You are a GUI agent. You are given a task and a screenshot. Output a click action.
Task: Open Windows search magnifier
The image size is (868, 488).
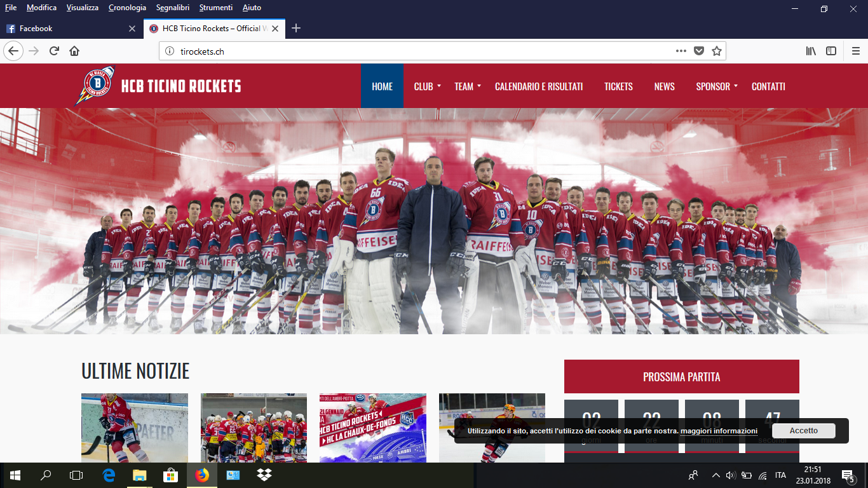tap(46, 475)
